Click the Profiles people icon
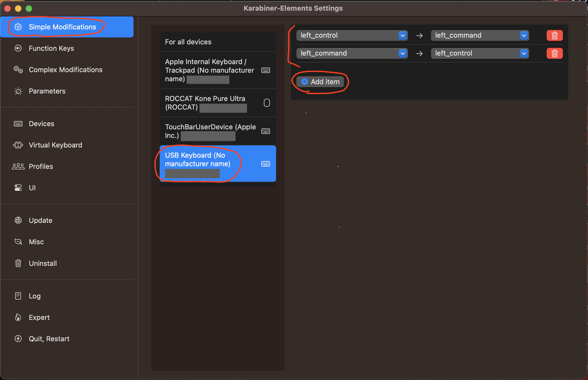The height and width of the screenshot is (380, 588). pos(18,166)
